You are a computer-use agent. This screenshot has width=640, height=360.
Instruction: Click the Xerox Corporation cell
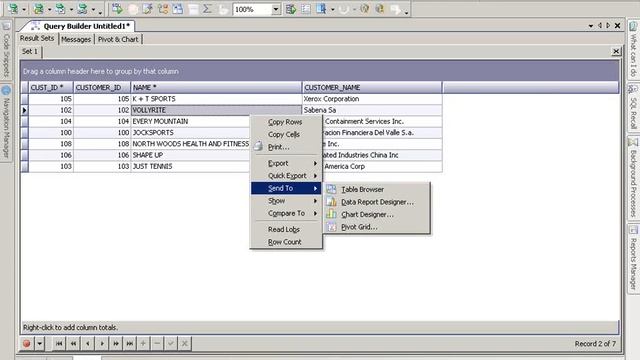[x=372, y=99]
